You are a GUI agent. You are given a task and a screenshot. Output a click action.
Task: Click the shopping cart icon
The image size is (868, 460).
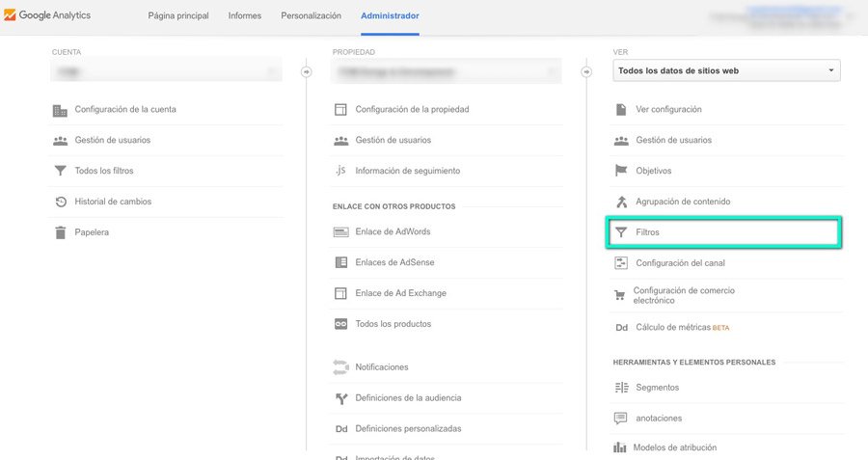click(x=620, y=296)
